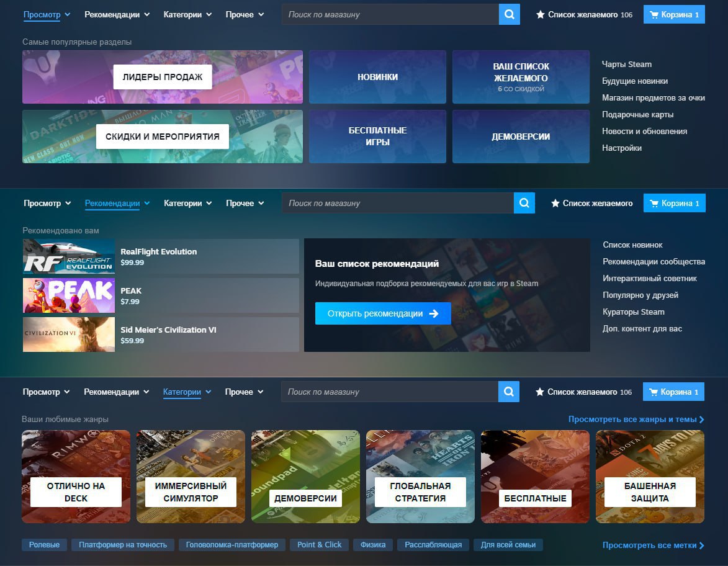Click the RealFlight Evolution game thumbnail
Image resolution: width=728 pixels, height=566 pixels.
pyautogui.click(x=69, y=256)
